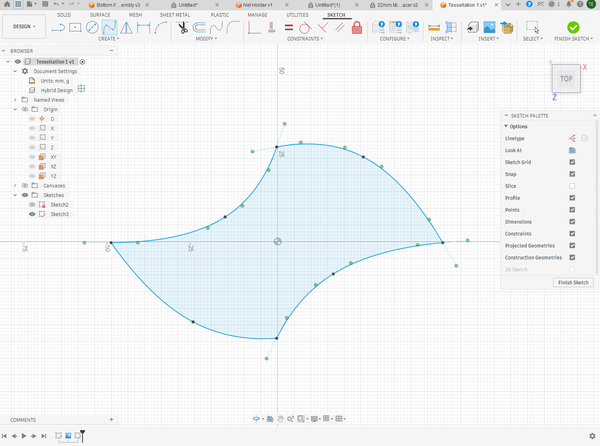The image size is (600, 446).
Task: Apply the Tangent constraint
Action: click(305, 28)
